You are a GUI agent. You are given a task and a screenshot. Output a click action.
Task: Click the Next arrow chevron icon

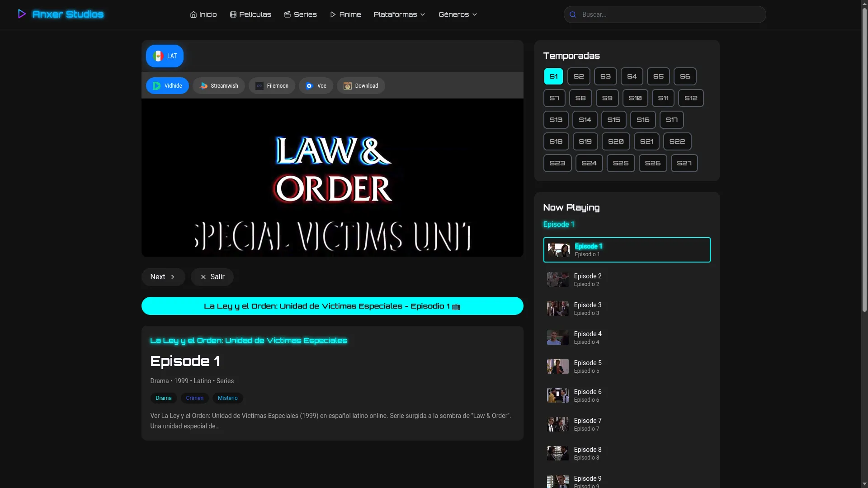[x=173, y=277]
